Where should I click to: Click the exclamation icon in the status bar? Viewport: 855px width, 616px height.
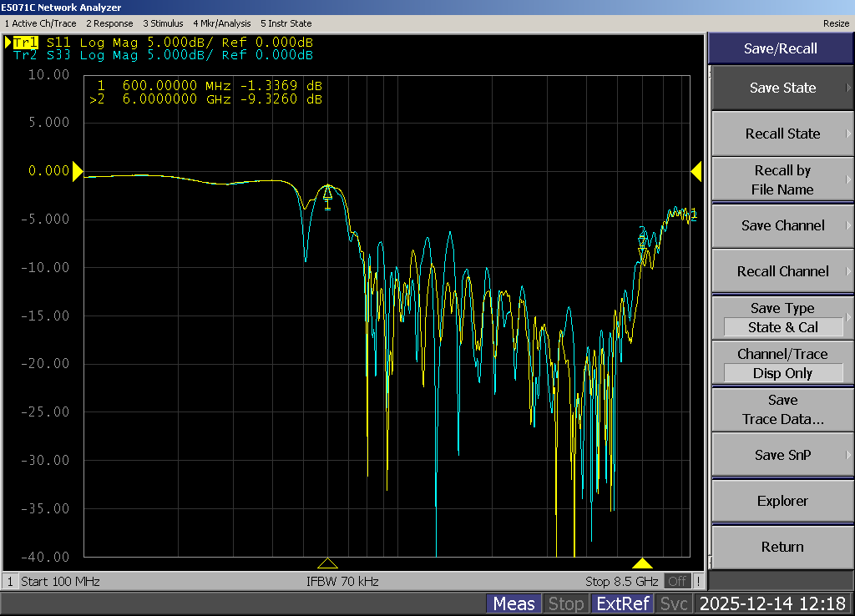(698, 581)
